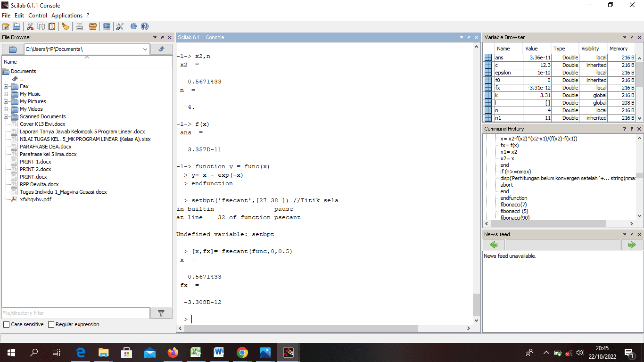
Task: Open the File menu
Action: (x=6, y=16)
